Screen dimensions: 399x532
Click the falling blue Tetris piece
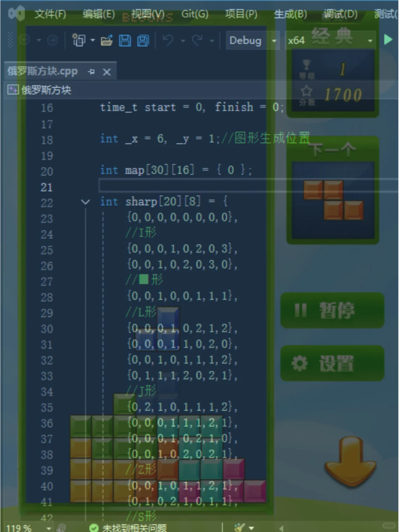tap(157, 328)
